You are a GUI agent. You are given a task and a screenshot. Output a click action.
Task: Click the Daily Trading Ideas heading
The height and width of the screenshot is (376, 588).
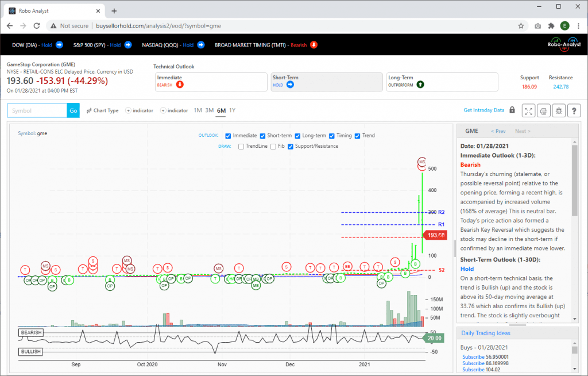(x=485, y=333)
